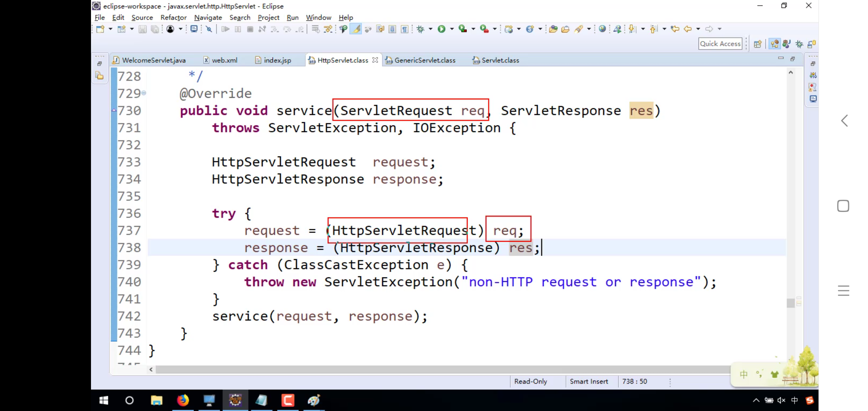Image resolution: width=868 pixels, height=411 pixels.
Task: Click the Quick Access search field
Action: [x=720, y=44]
